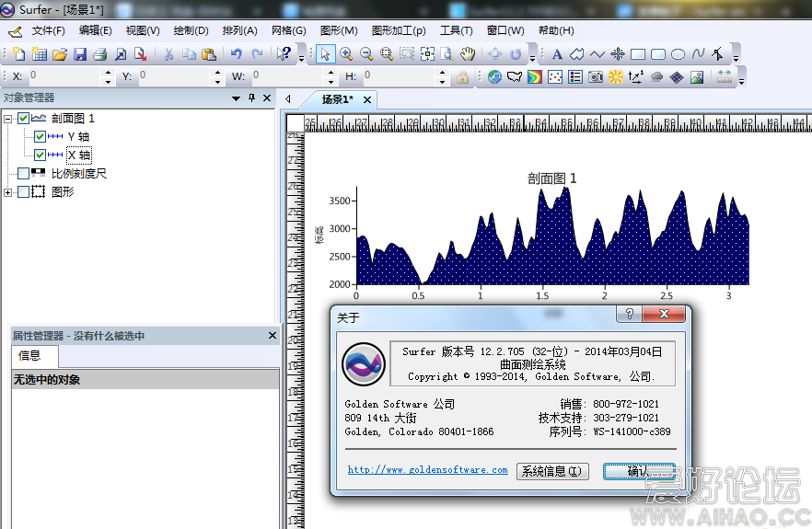Click the Zoom Out magnifier

(366, 54)
